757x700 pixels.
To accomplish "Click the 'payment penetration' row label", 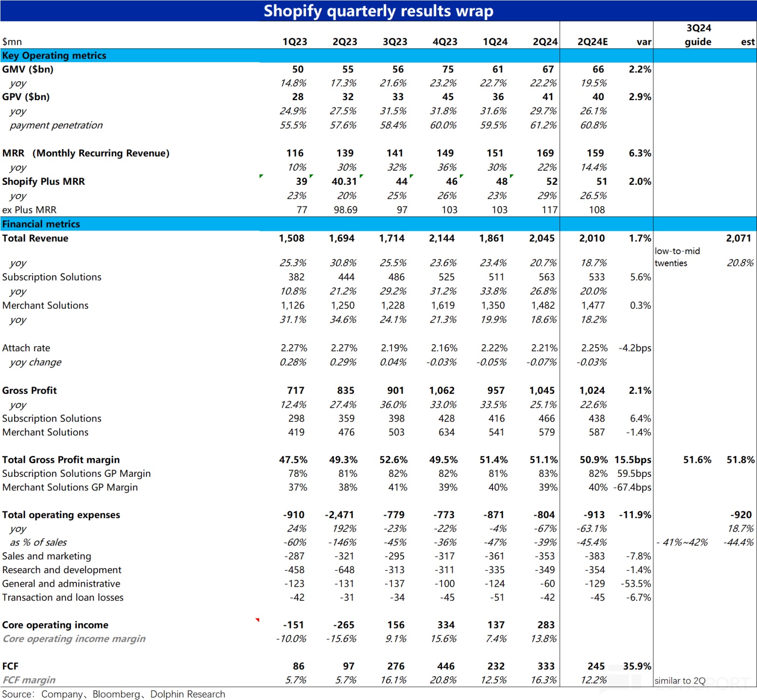I will click(x=56, y=125).
